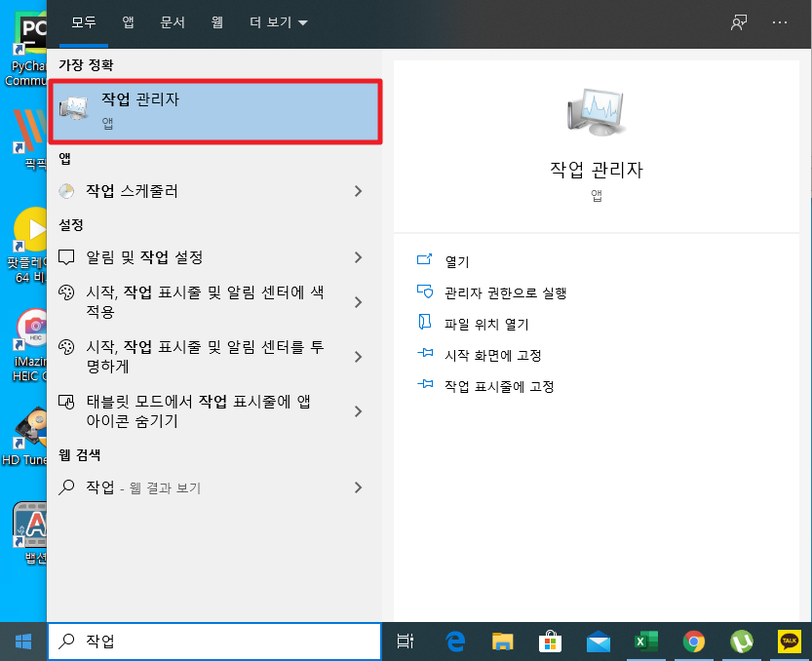The image size is (812, 661).
Task: Open the Windows Start button
Action: point(23,642)
